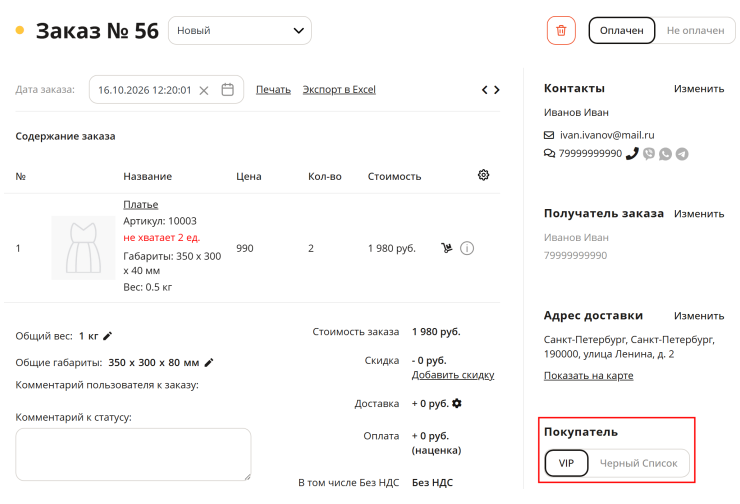Delete the order with trash icon

pos(561,31)
